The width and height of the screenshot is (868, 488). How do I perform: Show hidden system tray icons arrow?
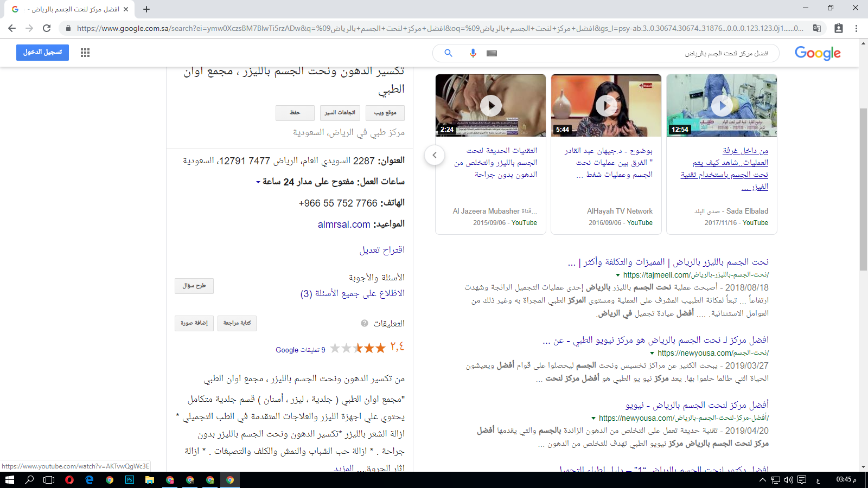click(763, 480)
